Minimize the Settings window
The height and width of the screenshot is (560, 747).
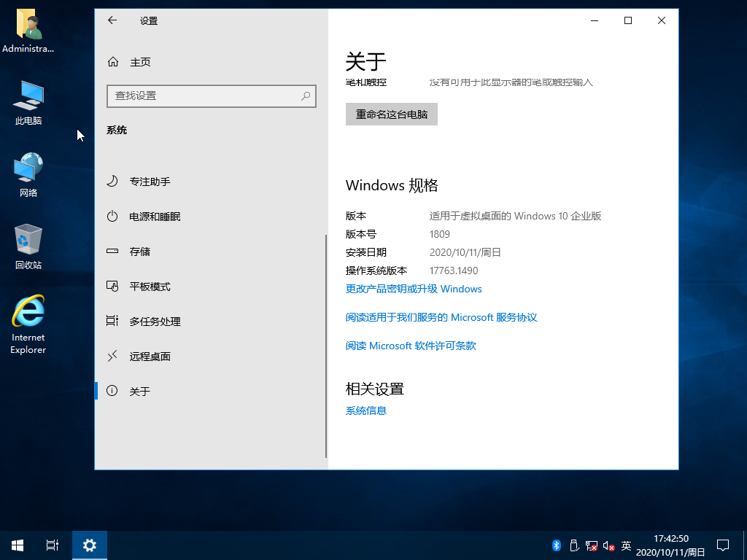coord(595,20)
